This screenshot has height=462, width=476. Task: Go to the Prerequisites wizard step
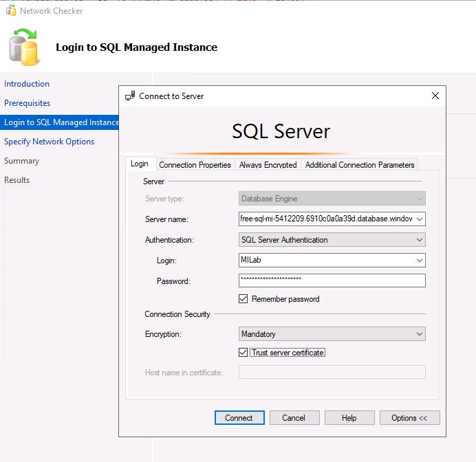[28, 103]
